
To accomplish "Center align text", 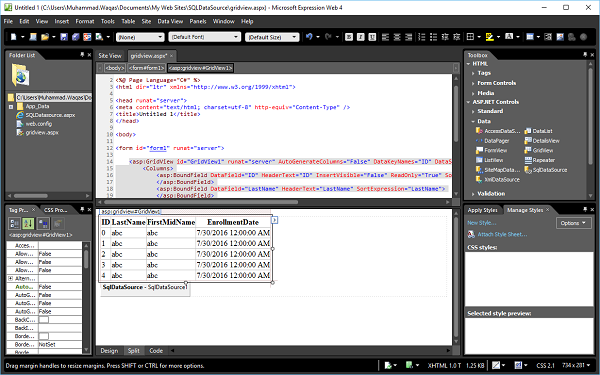I will tap(397, 37).
